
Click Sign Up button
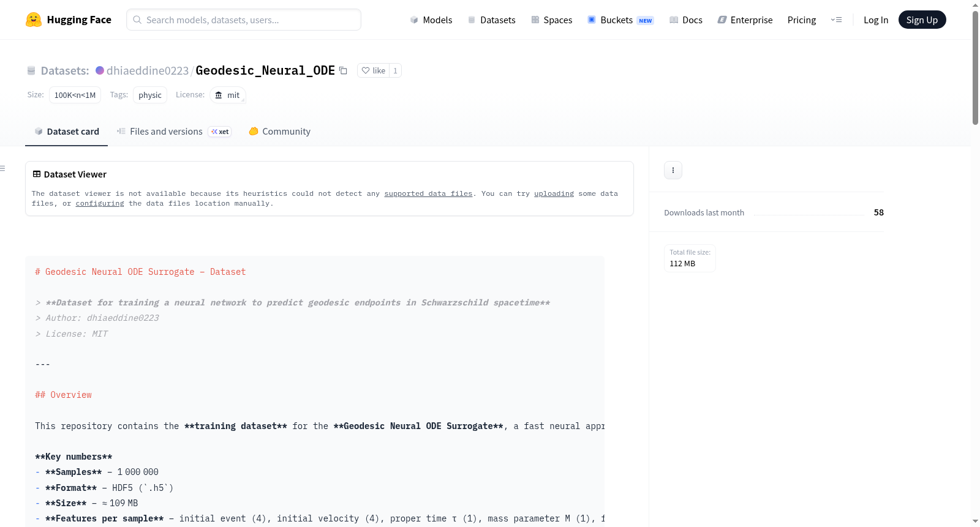(x=922, y=20)
